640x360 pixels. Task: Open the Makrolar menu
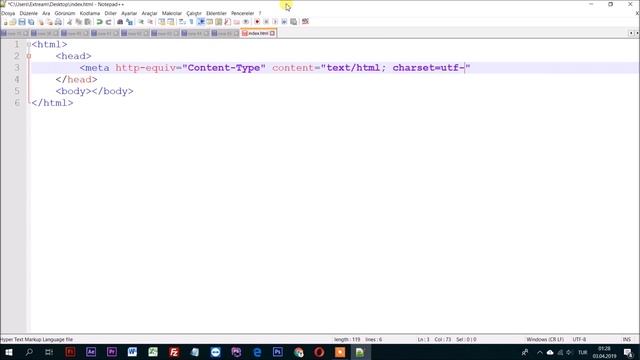tap(172, 13)
